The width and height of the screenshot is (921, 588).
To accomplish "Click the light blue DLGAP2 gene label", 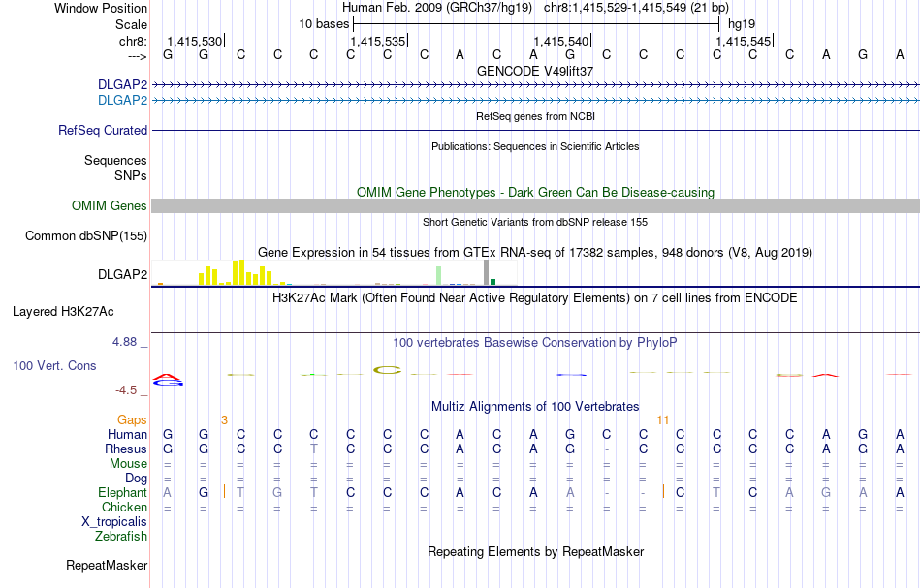I will 122,101.
